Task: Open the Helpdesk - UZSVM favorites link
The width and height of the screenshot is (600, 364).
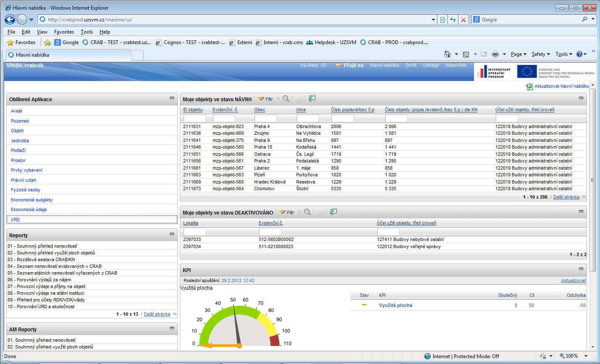Action: 331,42
